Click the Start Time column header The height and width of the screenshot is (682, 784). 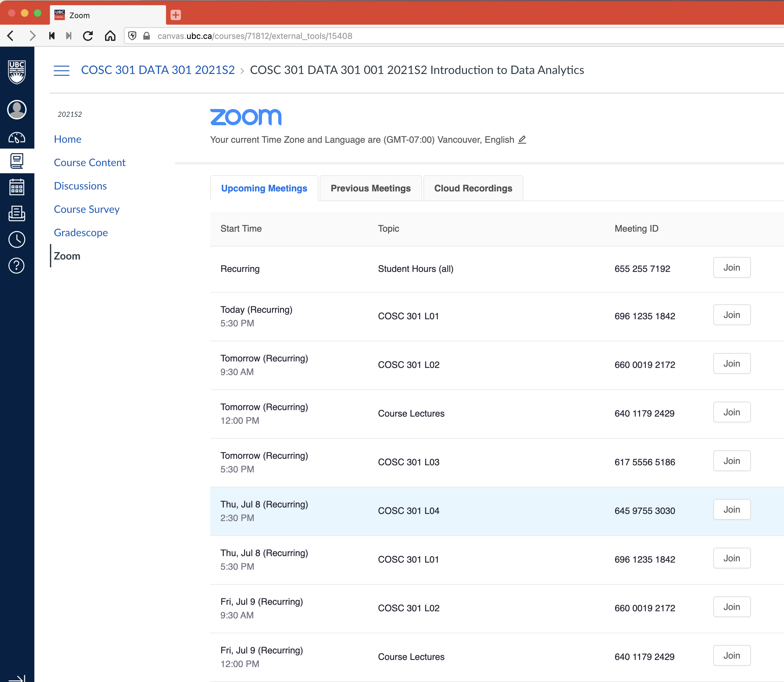[241, 228]
